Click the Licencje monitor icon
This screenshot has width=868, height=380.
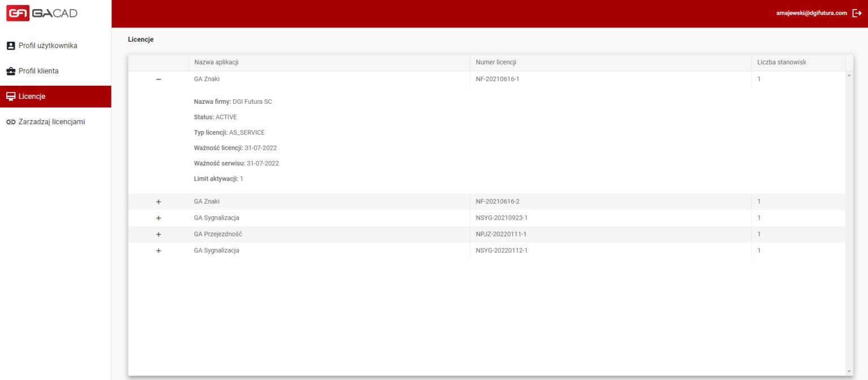pyautogui.click(x=10, y=97)
